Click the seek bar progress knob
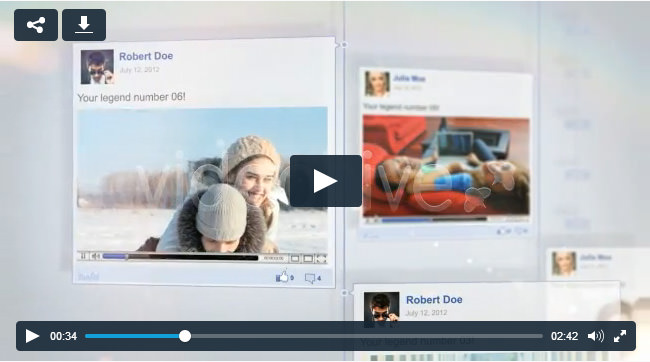This screenshot has width=650, height=362. [185, 336]
